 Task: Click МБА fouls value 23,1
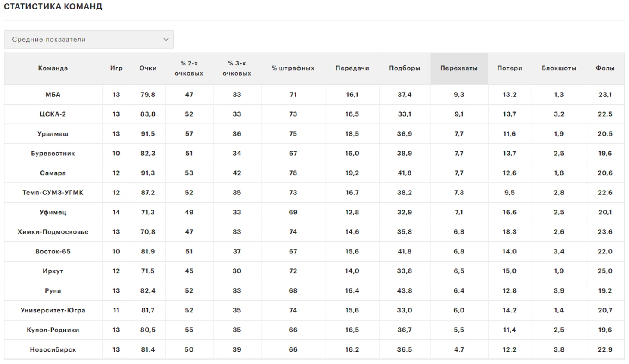605,94
